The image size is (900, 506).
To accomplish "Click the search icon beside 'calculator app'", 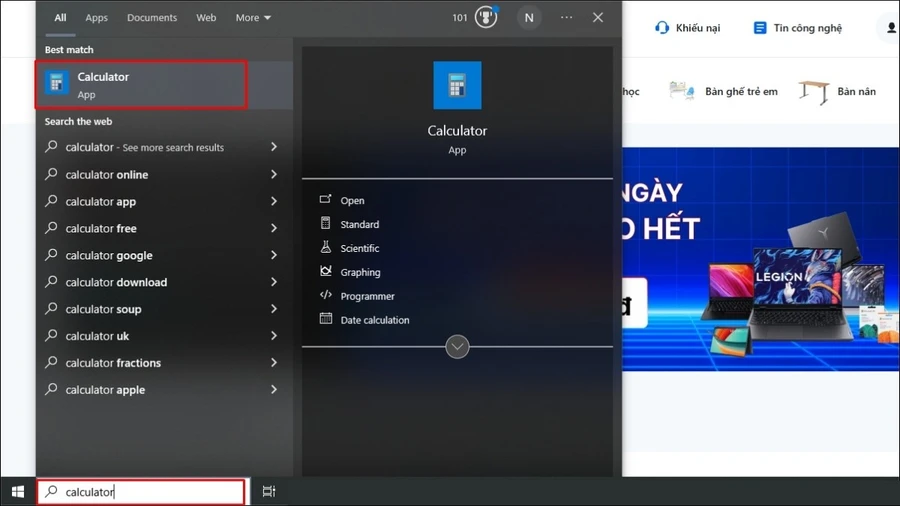I will [x=51, y=200].
